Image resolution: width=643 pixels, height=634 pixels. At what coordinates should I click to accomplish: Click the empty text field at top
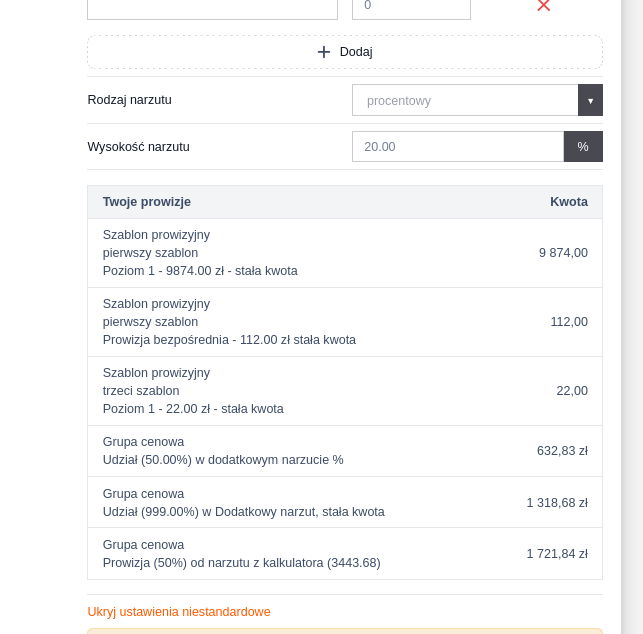click(x=212, y=8)
